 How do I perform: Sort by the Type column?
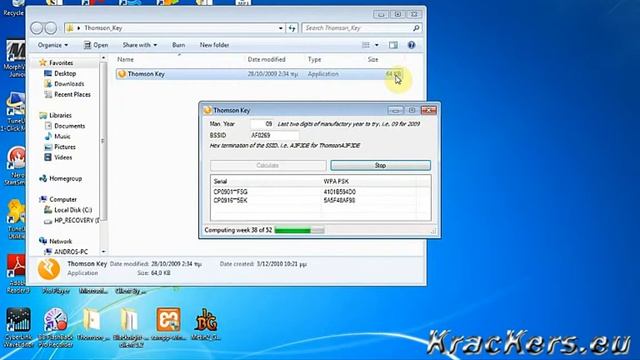314,60
